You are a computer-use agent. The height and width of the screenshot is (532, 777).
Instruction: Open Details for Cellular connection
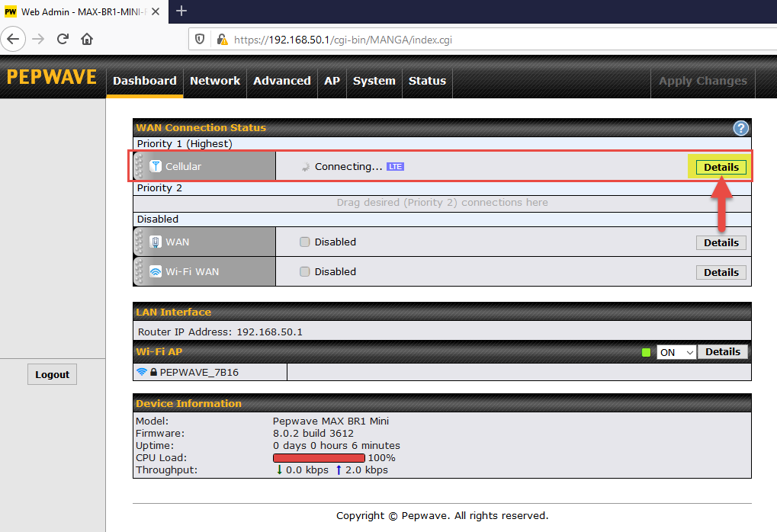(x=721, y=168)
